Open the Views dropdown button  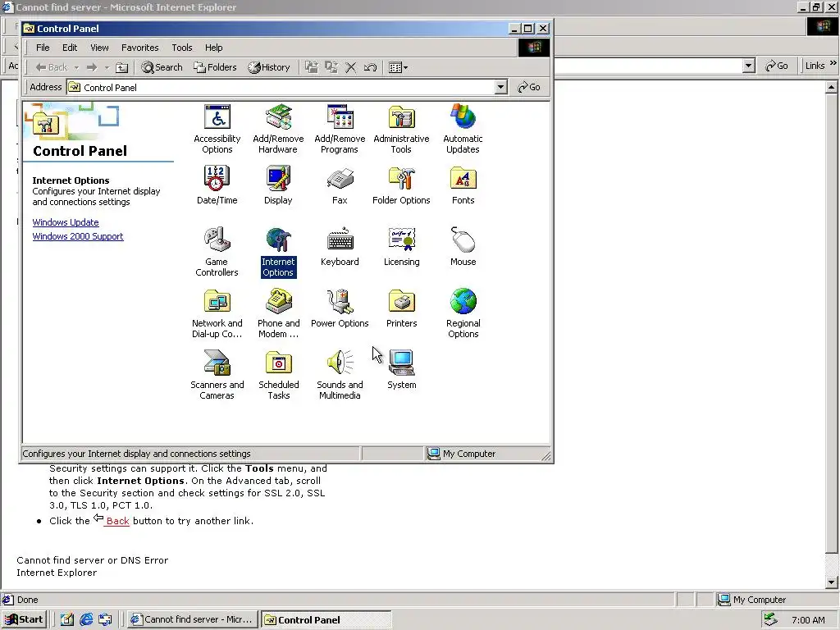(398, 67)
